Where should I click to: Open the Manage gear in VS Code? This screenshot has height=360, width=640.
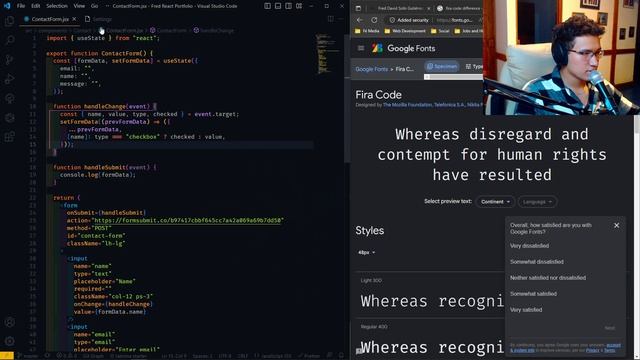pos(9,341)
